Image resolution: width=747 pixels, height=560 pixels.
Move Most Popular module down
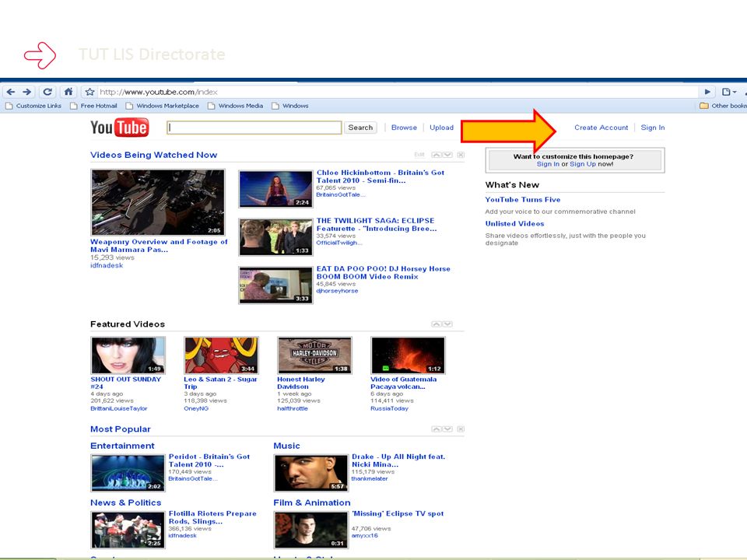coord(447,429)
